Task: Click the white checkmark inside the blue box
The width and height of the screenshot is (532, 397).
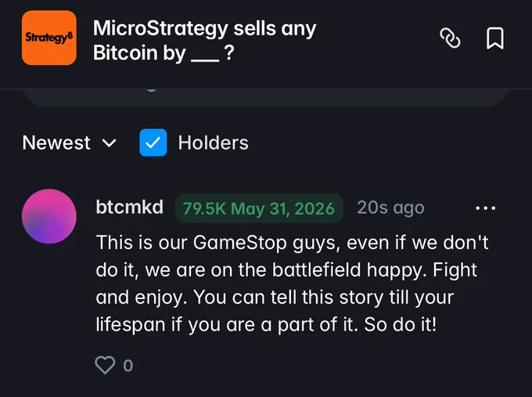Action: tap(153, 143)
